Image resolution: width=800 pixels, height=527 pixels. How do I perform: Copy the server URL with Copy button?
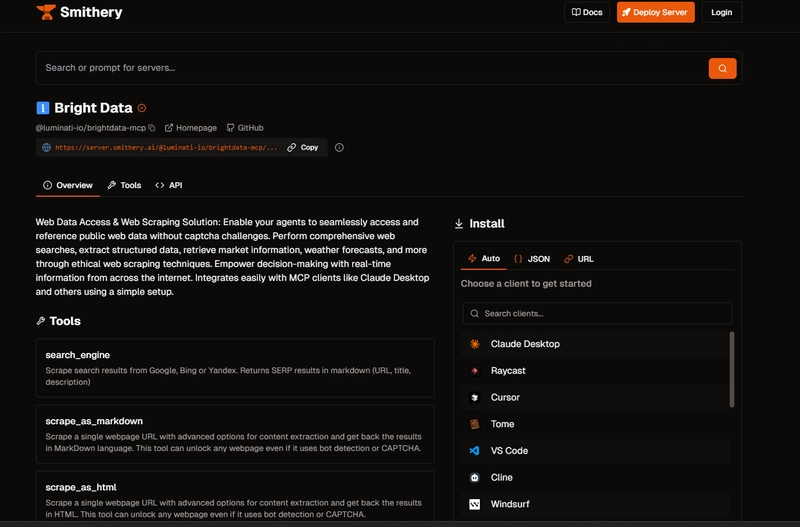pos(303,147)
